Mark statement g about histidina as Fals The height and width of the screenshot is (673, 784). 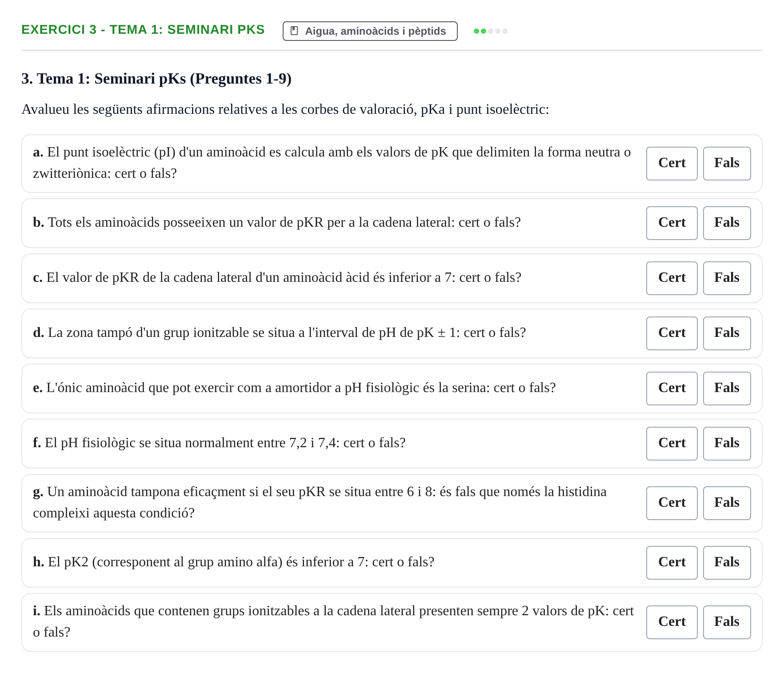[x=727, y=503]
